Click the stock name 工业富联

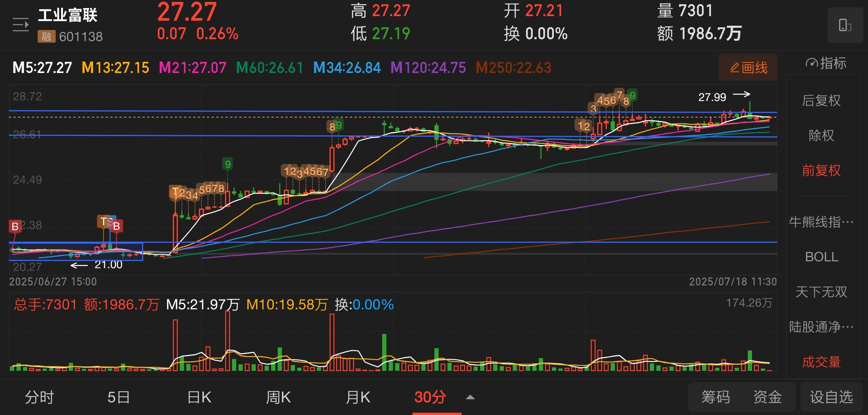68,15
